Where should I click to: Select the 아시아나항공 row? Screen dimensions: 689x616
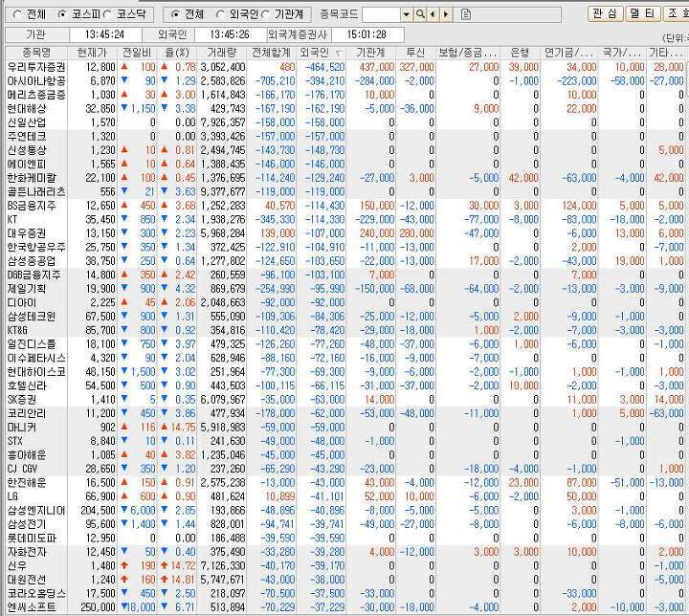[x=347, y=81]
